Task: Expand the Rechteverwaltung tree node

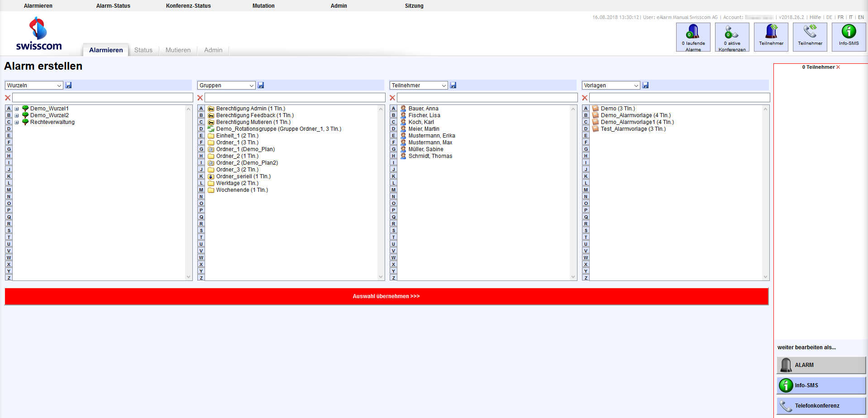Action: (x=17, y=122)
